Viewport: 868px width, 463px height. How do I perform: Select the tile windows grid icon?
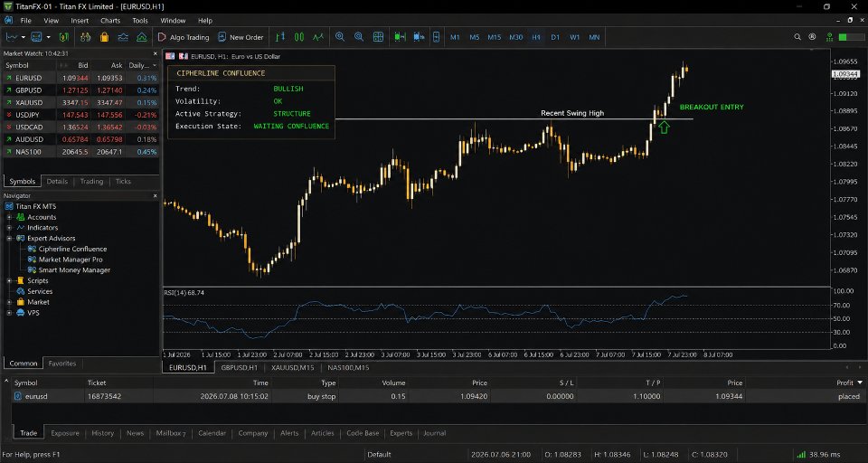378,37
